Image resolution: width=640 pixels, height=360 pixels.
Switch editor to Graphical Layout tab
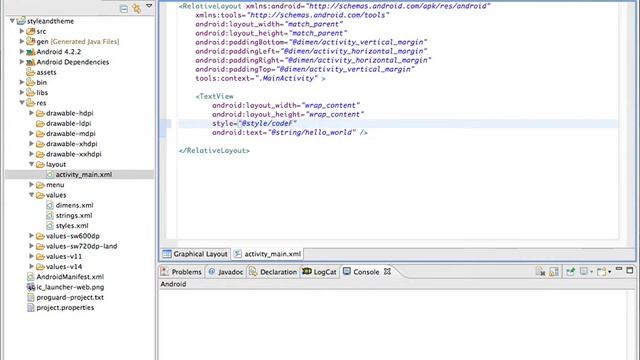point(195,254)
